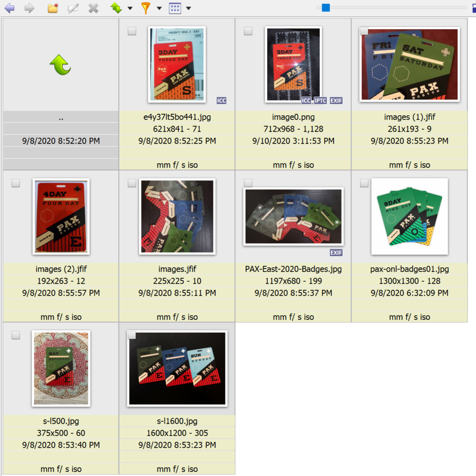
Task: Go forward with the right arrow
Action: 29,8
